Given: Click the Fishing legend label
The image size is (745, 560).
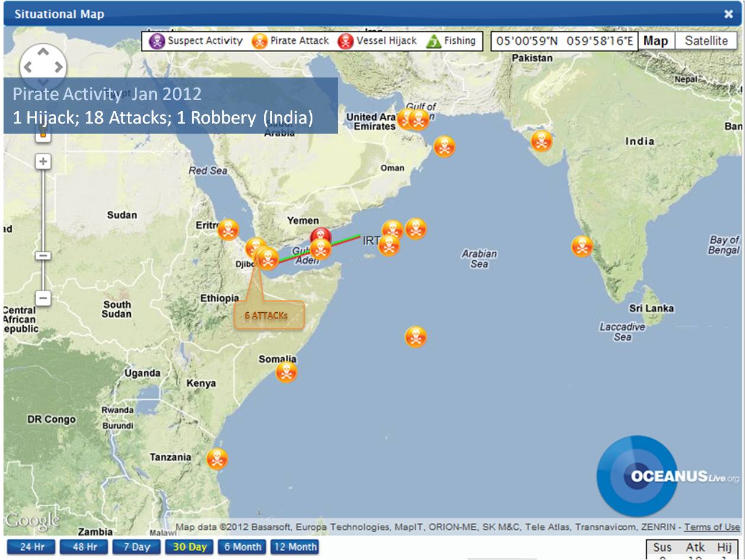Looking at the screenshot, I should pyautogui.click(x=460, y=41).
